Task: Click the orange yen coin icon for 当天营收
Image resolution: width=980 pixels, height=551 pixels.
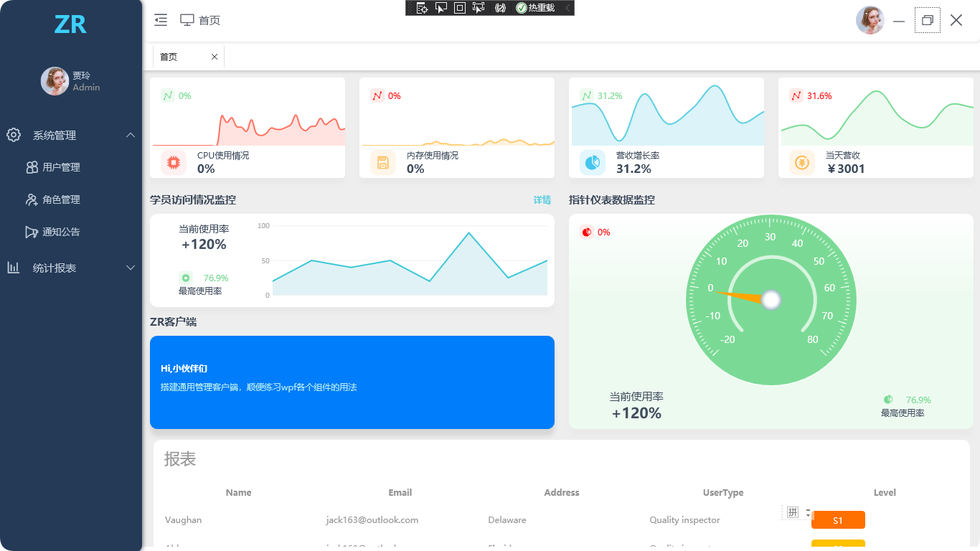Action: click(x=802, y=162)
